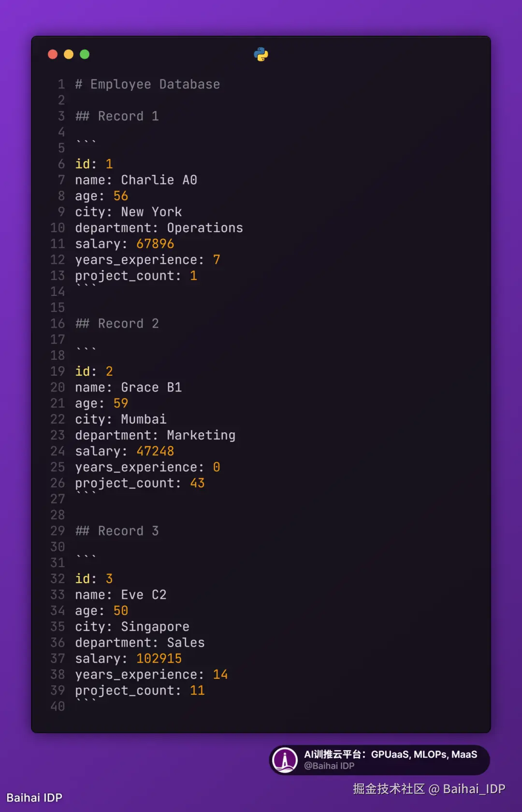Click the red close window dot

click(53, 54)
